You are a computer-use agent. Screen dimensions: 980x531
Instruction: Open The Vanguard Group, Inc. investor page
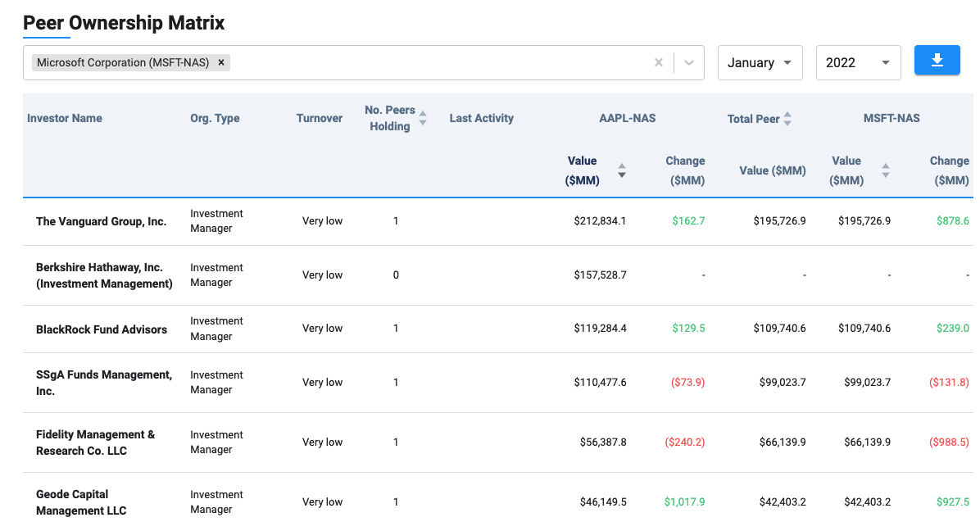tap(101, 220)
